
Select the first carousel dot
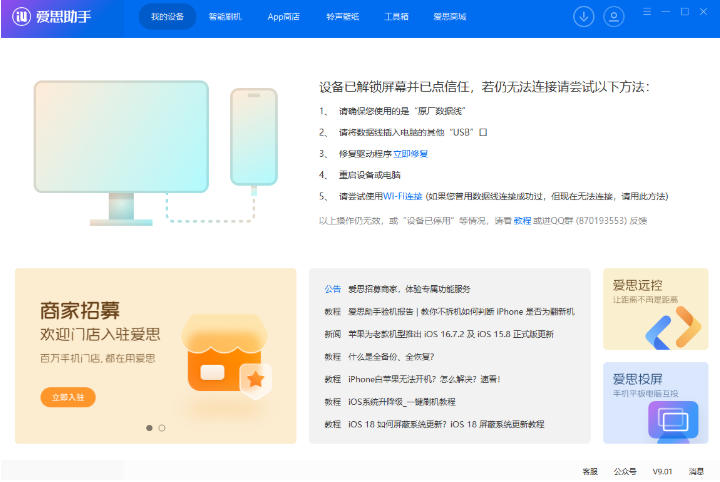click(149, 428)
